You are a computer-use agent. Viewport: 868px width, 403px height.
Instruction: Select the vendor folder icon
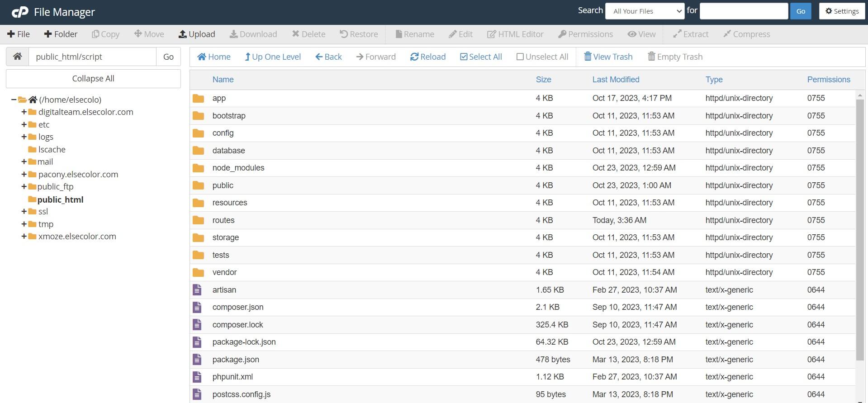[x=198, y=272]
